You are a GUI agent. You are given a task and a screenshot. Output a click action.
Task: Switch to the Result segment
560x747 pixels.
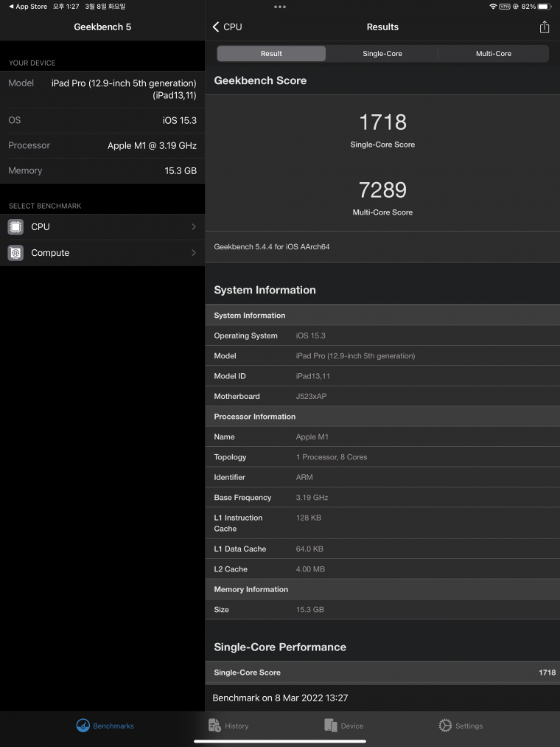[x=271, y=54]
